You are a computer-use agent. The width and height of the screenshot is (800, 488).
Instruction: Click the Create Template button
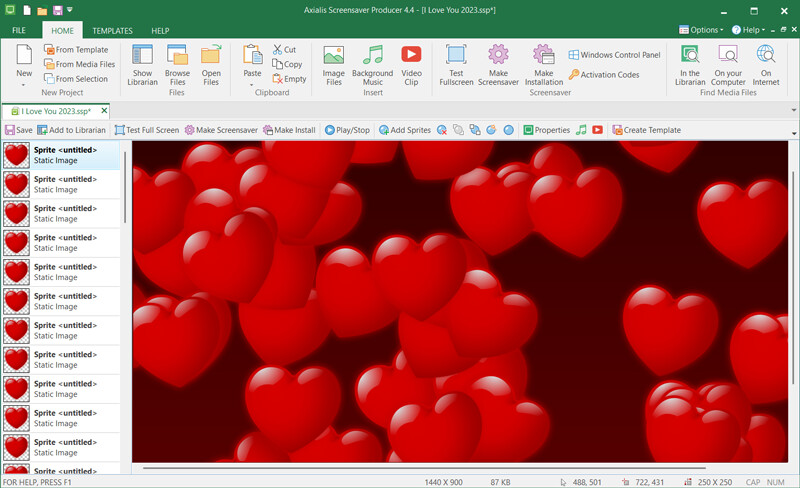pos(646,130)
